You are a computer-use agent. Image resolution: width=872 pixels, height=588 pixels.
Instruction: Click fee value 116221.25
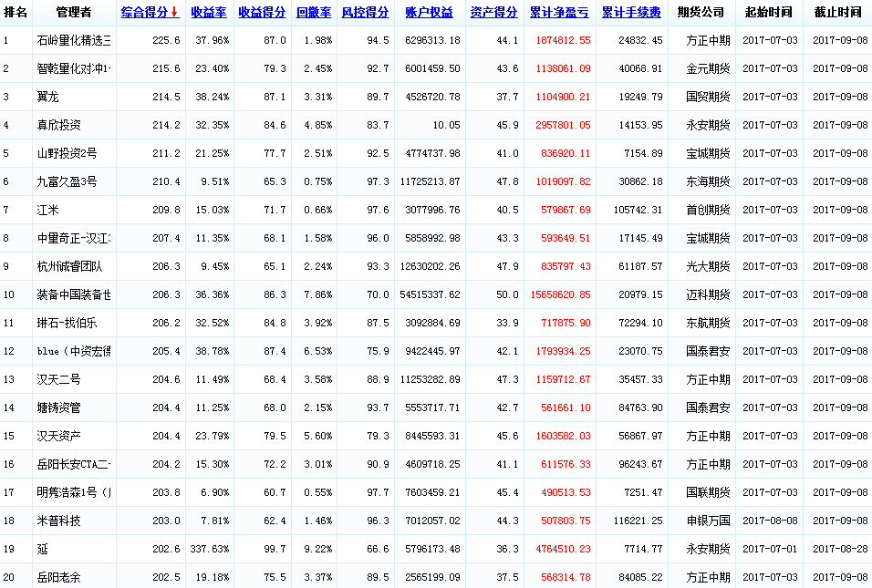click(x=638, y=521)
